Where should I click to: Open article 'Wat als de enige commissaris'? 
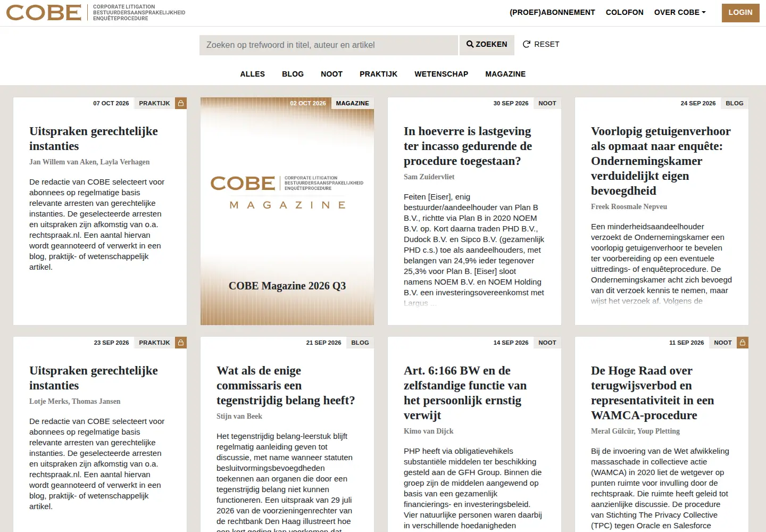coord(286,386)
